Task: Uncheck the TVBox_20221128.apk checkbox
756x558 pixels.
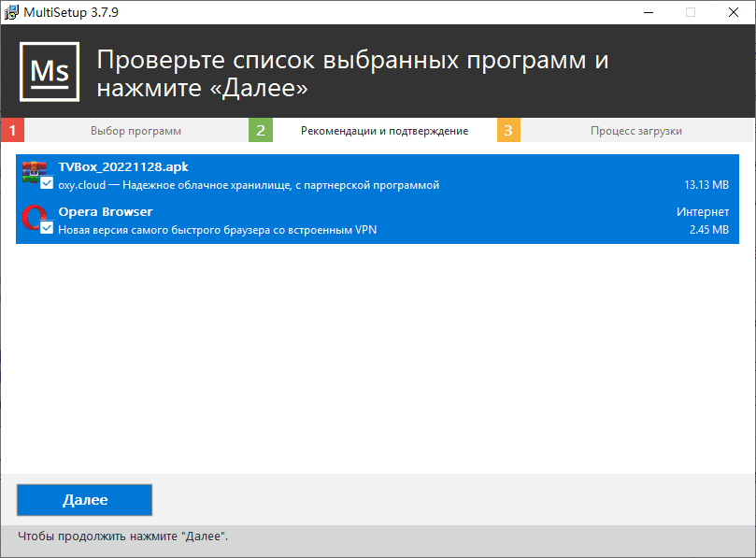Action: (x=47, y=185)
